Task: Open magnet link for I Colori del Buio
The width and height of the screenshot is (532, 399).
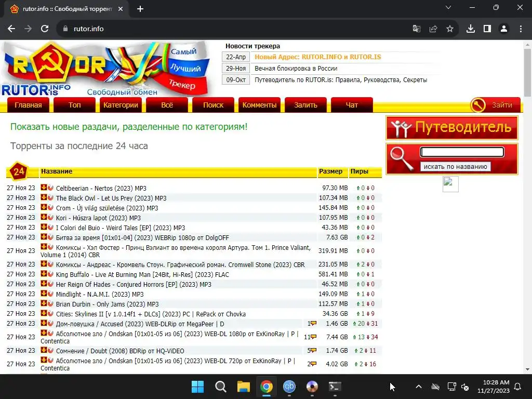Action: point(50,227)
